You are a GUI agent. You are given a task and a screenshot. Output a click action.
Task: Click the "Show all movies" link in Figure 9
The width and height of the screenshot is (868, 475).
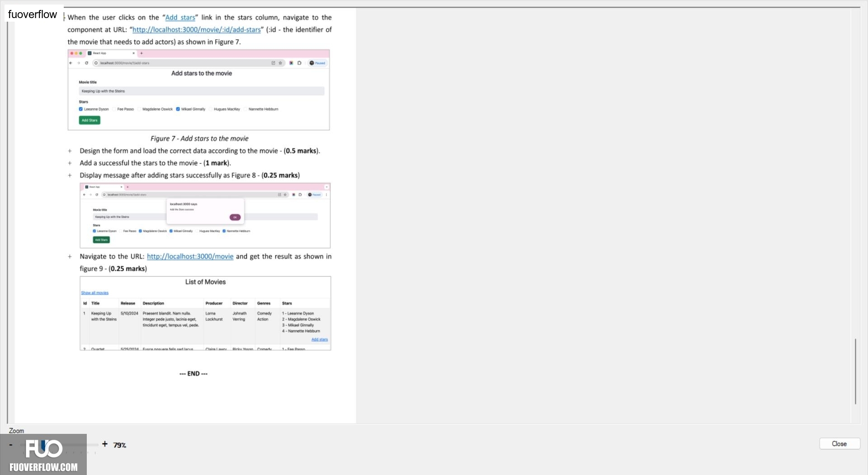95,293
